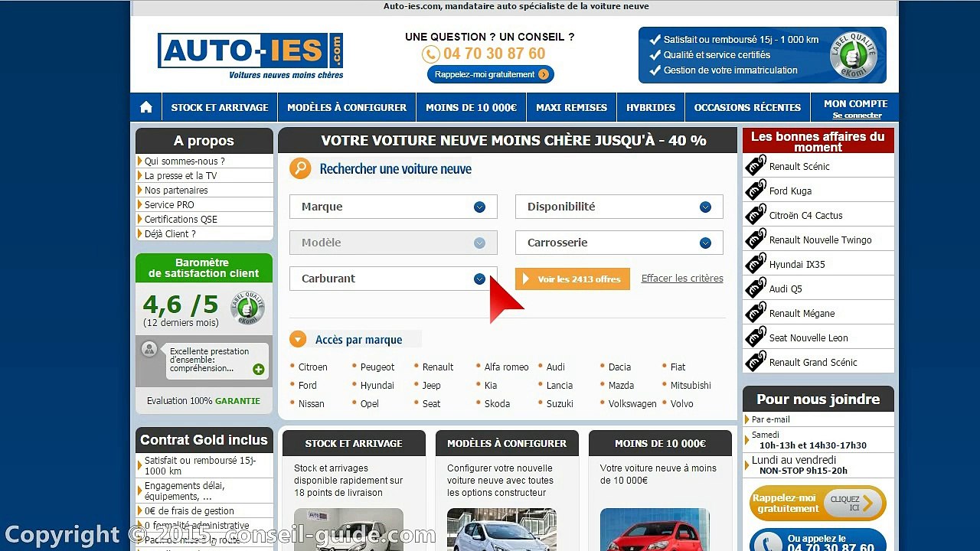Open the Stock et arrivage card header
The width and height of the screenshot is (980, 551).
tap(354, 443)
